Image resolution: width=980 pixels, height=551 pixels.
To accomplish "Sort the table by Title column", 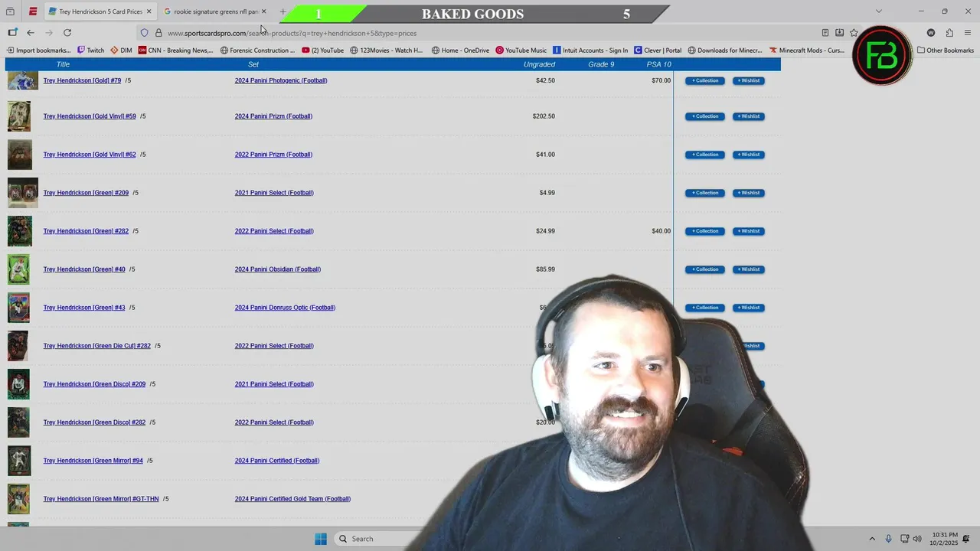I will pos(63,64).
